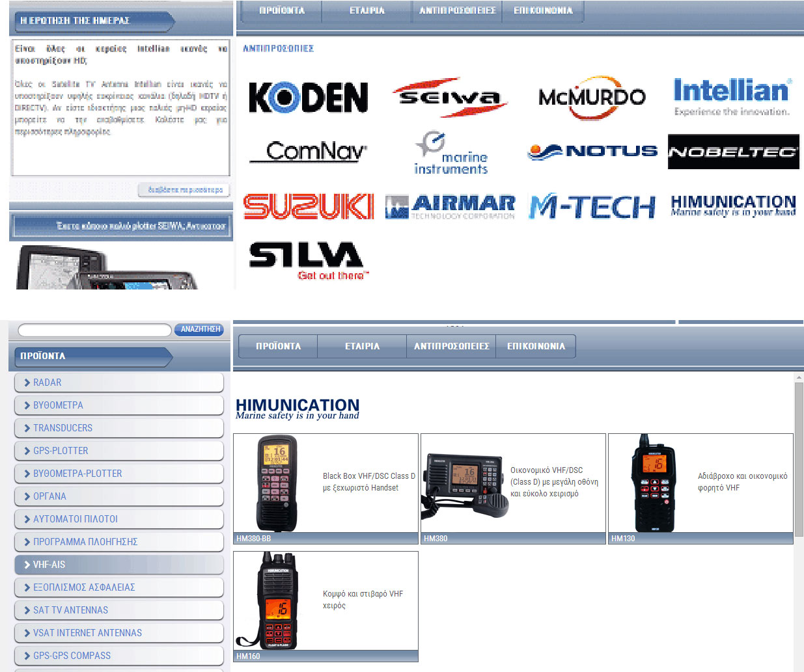Open the ComNav brand logo
The image size is (804, 672).
[x=309, y=152]
